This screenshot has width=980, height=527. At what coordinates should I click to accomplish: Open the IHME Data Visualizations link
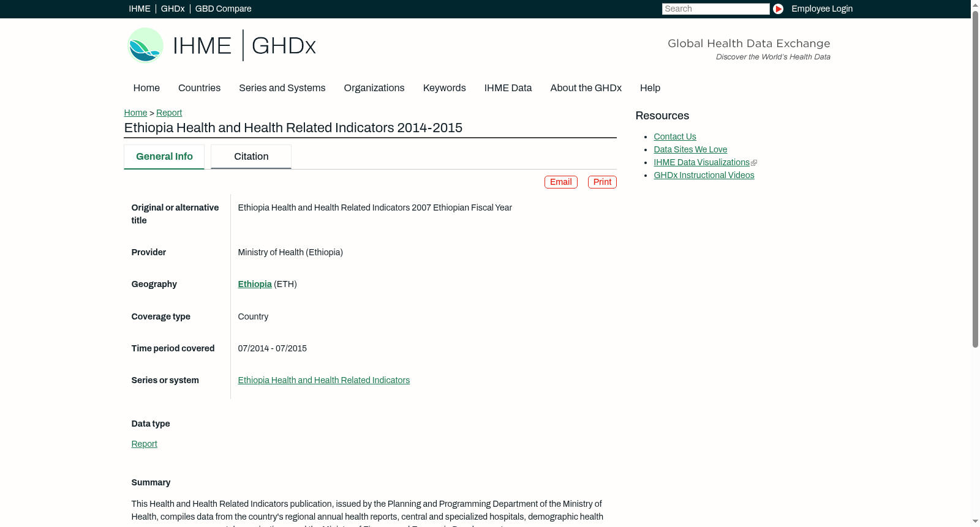[x=701, y=163]
